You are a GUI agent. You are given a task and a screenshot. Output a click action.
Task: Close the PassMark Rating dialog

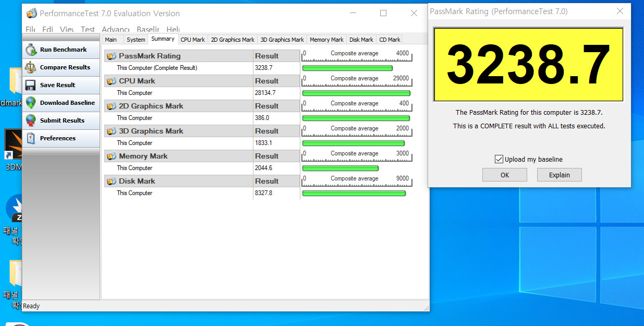620,11
